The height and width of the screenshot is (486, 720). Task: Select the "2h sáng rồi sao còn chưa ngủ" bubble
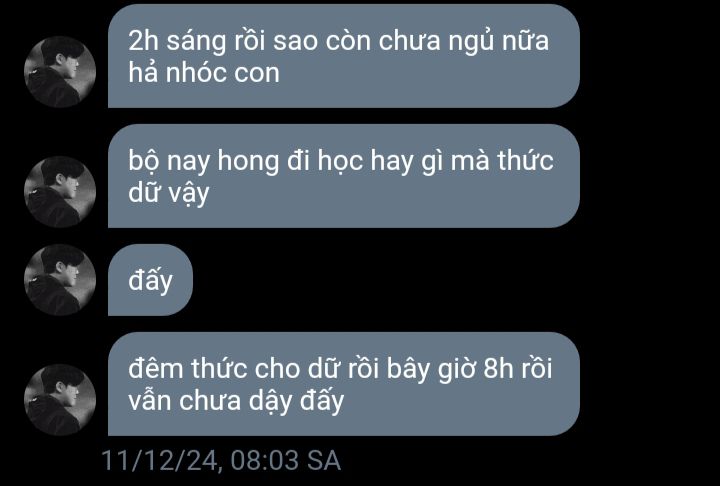click(x=343, y=56)
